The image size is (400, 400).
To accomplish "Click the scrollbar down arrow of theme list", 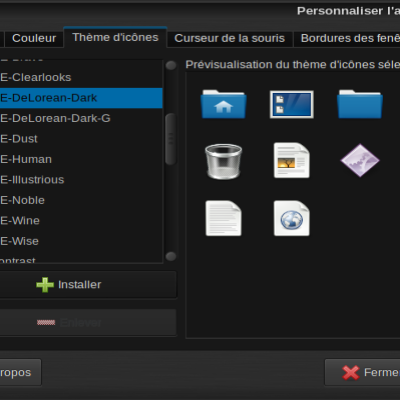I will [x=171, y=256].
